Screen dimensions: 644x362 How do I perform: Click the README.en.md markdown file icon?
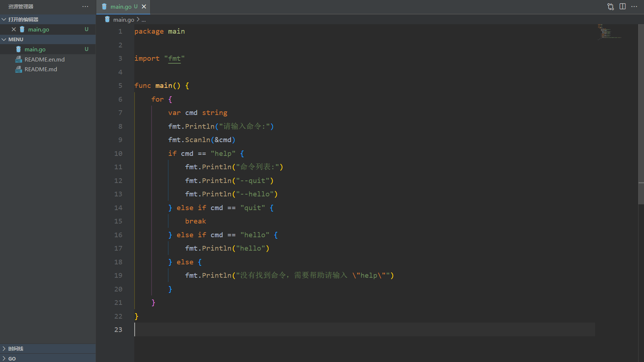point(18,59)
